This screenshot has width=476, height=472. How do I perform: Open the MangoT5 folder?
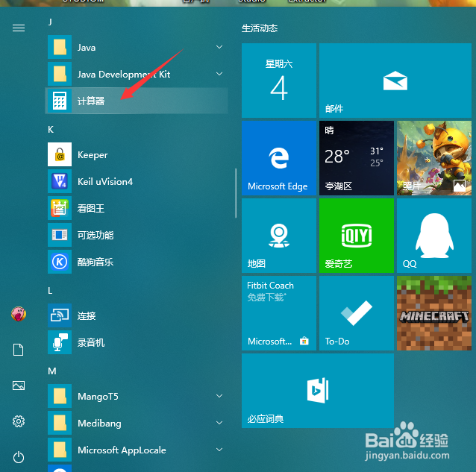click(137, 396)
